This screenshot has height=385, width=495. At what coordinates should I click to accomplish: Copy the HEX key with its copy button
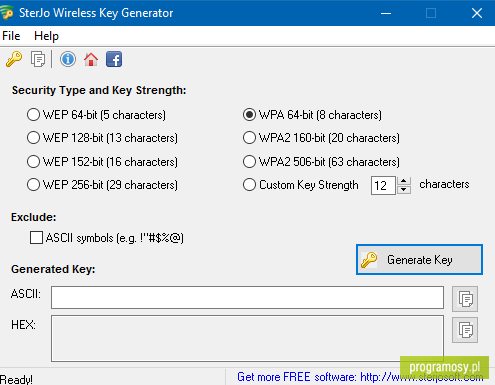(465, 330)
